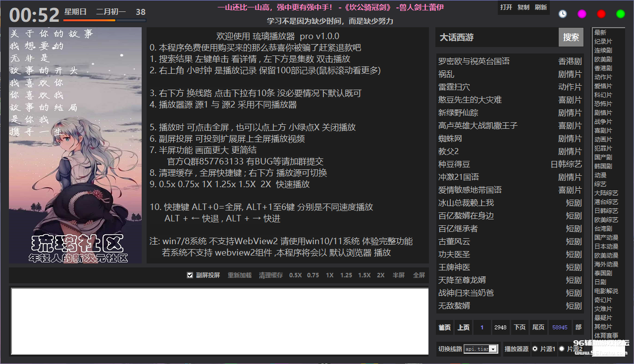Open the 切换线路 dropdown

coord(493,349)
